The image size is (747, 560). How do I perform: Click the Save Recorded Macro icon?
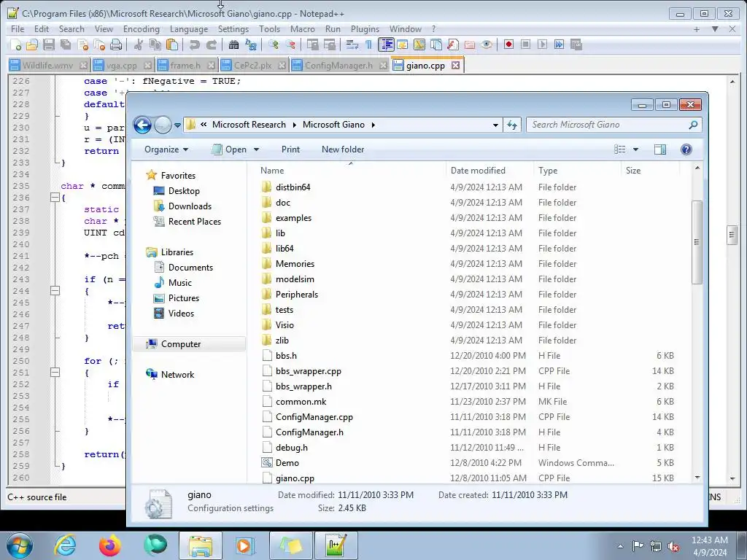tap(576, 44)
